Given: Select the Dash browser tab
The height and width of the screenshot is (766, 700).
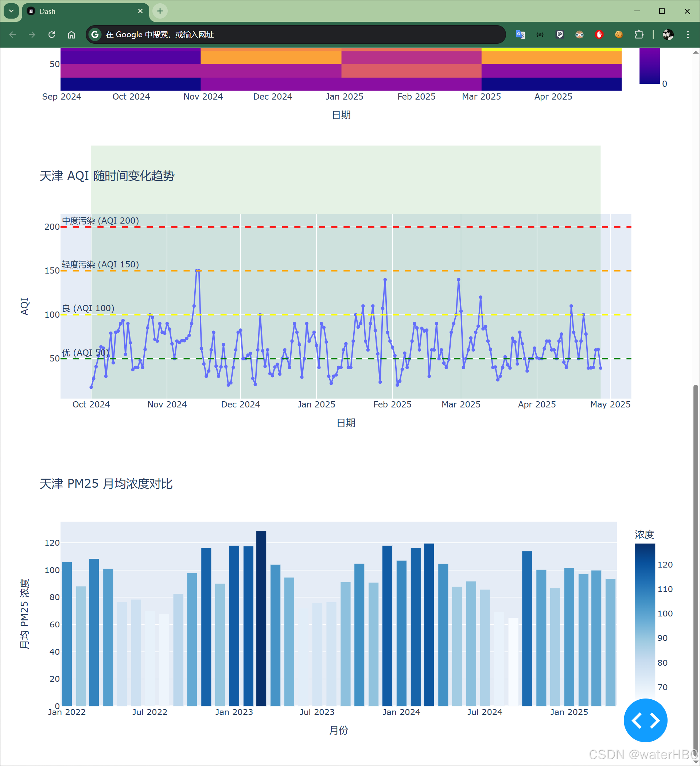Looking at the screenshot, I should (x=76, y=11).
